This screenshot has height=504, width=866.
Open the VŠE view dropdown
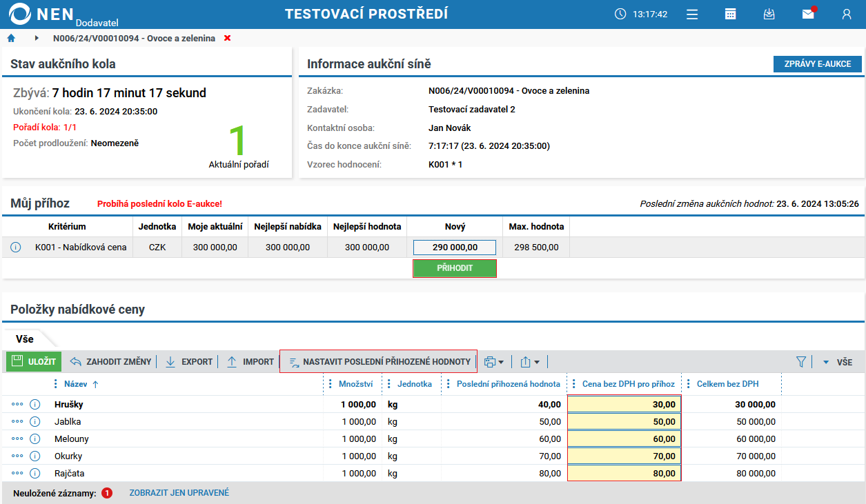point(837,362)
